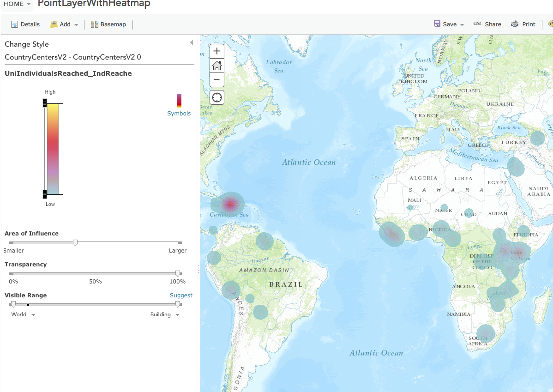Screen dimensions: 553x392
Task: Adjust the Transparency slider handle
Action: pyautogui.click(x=178, y=273)
